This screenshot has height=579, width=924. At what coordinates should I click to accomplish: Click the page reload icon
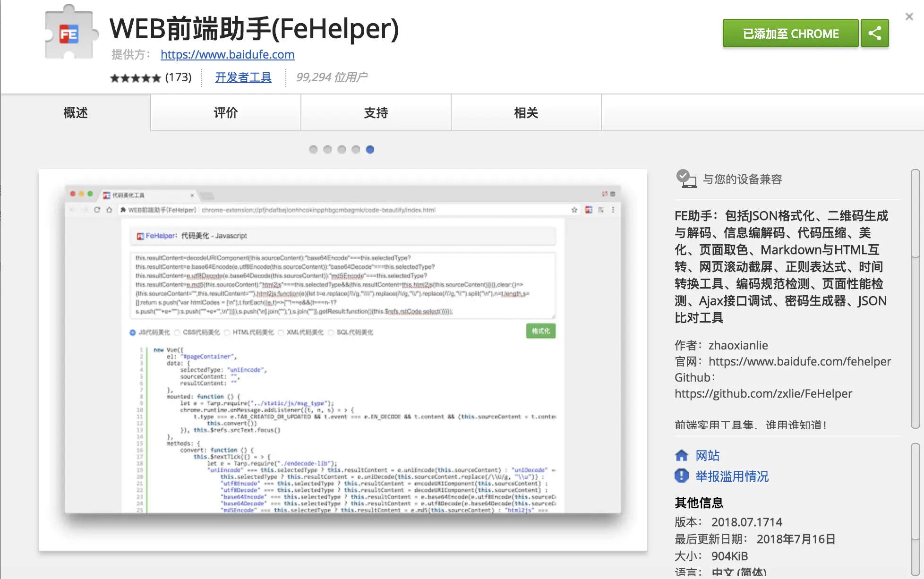(97, 210)
